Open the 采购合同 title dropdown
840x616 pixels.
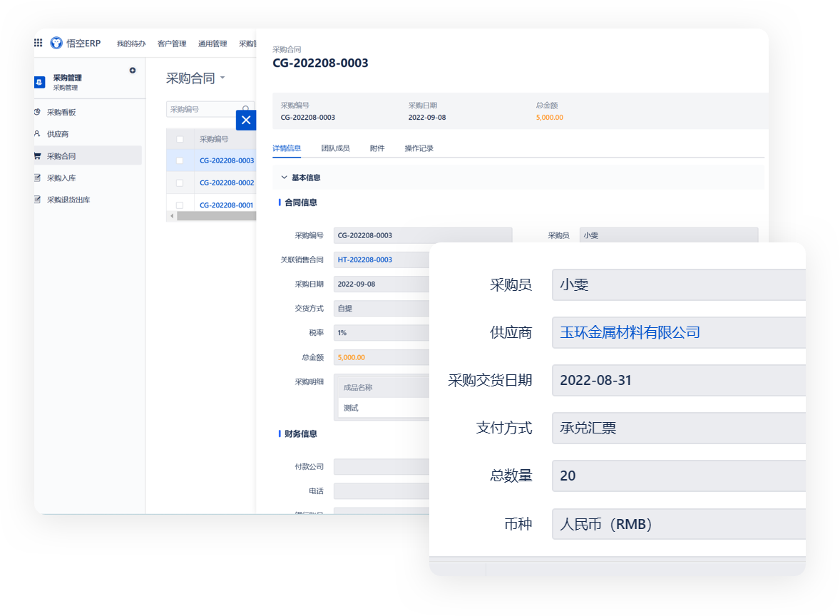coord(222,78)
